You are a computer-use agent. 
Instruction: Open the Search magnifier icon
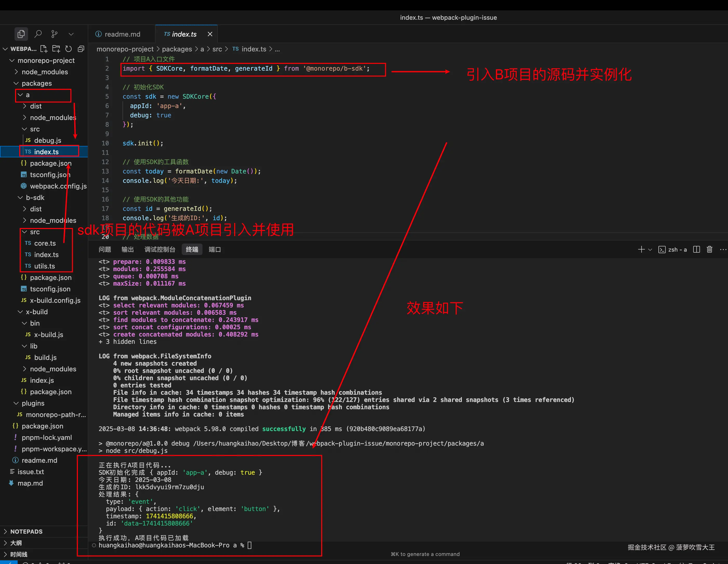(x=38, y=34)
